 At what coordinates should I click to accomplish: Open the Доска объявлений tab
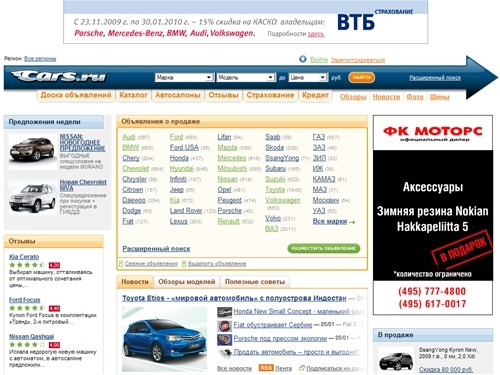[x=76, y=95]
